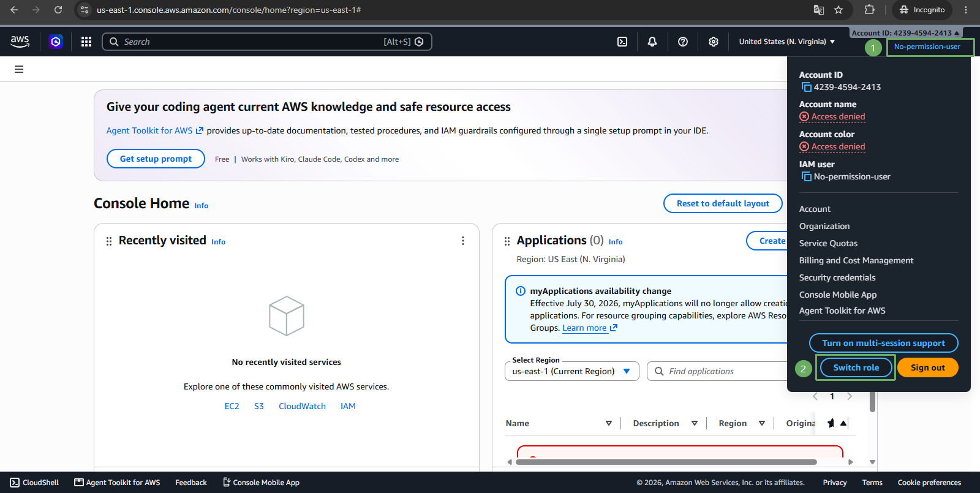
Task: Open the CloudWatch service link
Action: [302, 406]
